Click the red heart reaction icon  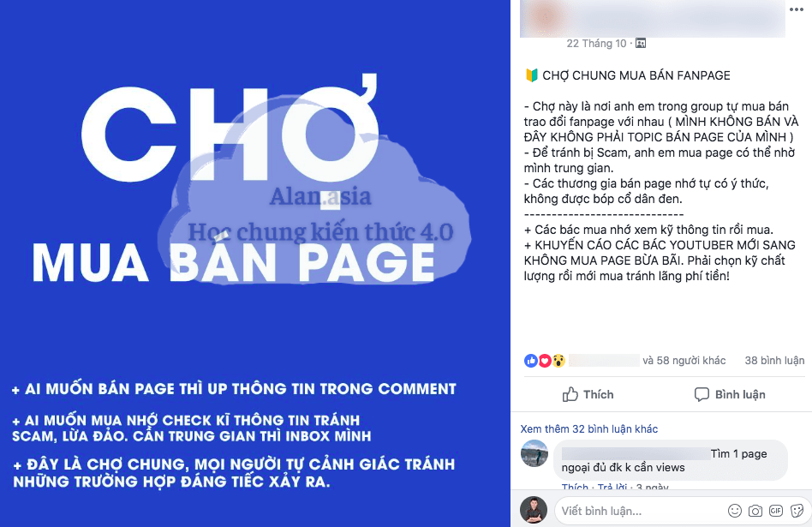tap(544, 361)
